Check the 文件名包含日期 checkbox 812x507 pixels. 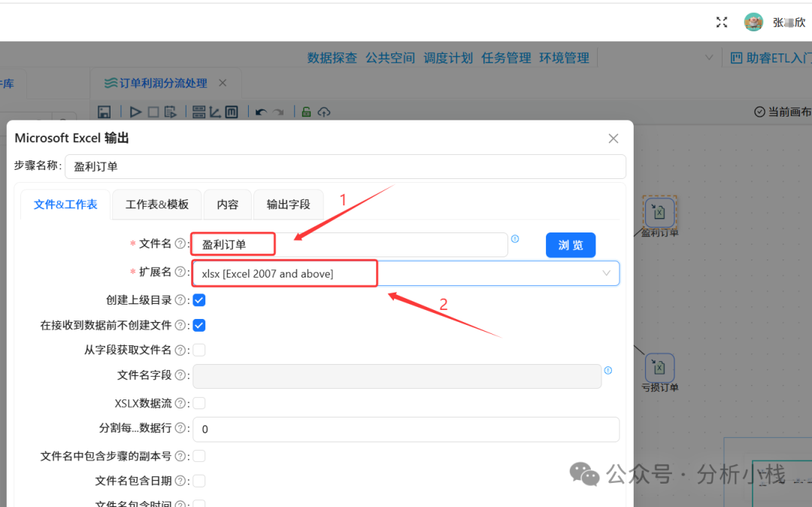point(199,481)
